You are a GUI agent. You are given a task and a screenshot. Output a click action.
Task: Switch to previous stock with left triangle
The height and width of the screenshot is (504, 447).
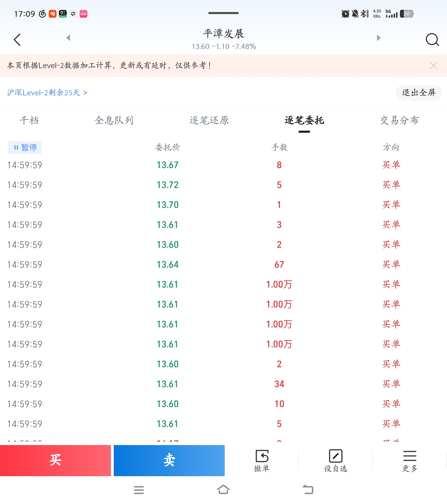68,38
